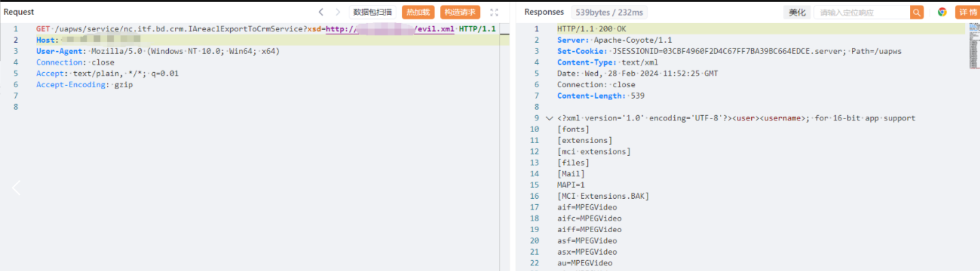
Task: Click the Accept-Encoding: gzip line
Action: click(84, 84)
